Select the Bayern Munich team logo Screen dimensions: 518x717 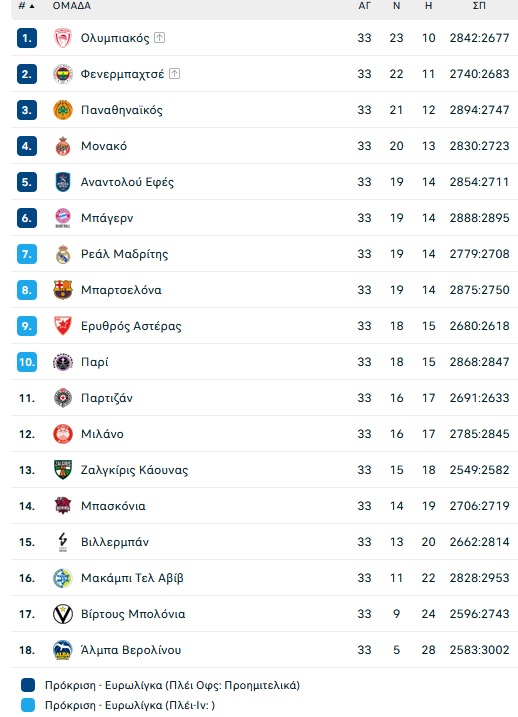click(63, 218)
